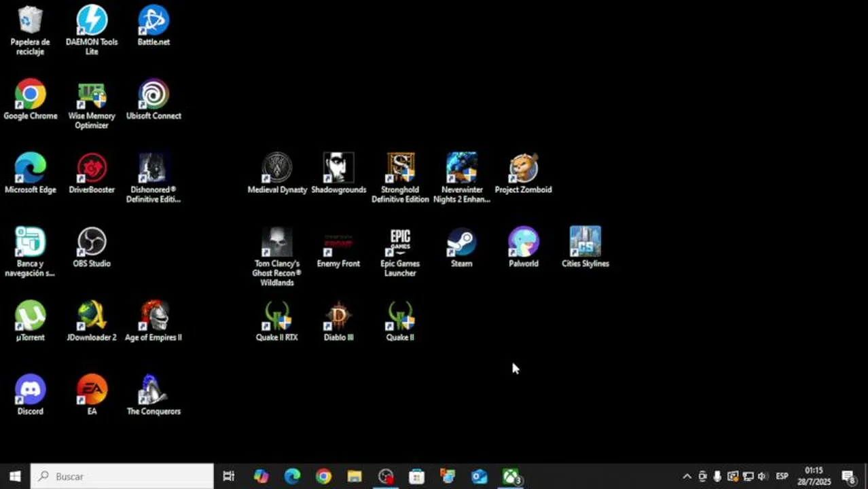The height and width of the screenshot is (489, 868).
Task: Select the OBS Studio shortcut
Action: click(x=92, y=248)
